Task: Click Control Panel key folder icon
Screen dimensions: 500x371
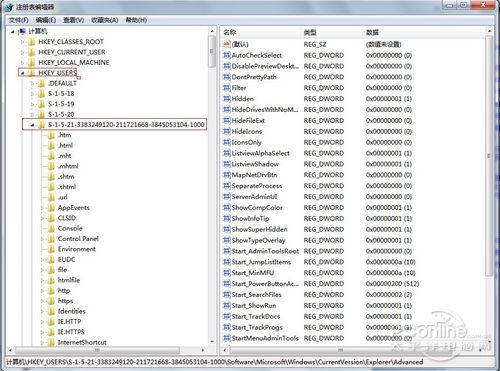Action: 51,239
